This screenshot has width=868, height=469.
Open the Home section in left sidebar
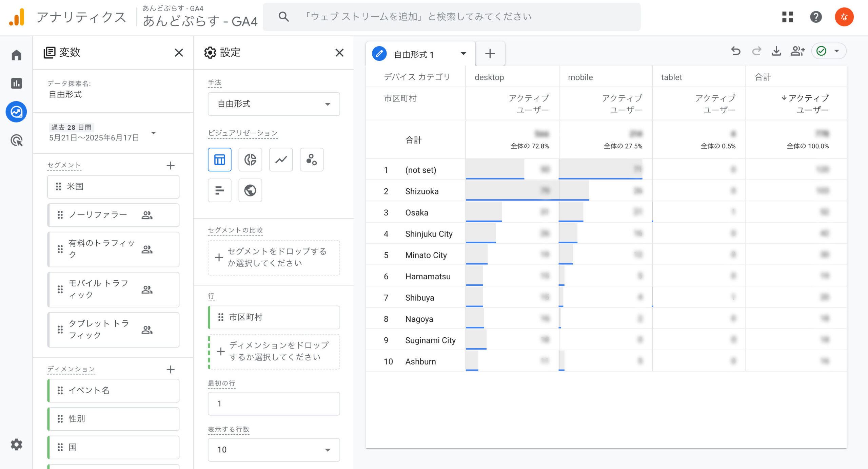(x=16, y=55)
